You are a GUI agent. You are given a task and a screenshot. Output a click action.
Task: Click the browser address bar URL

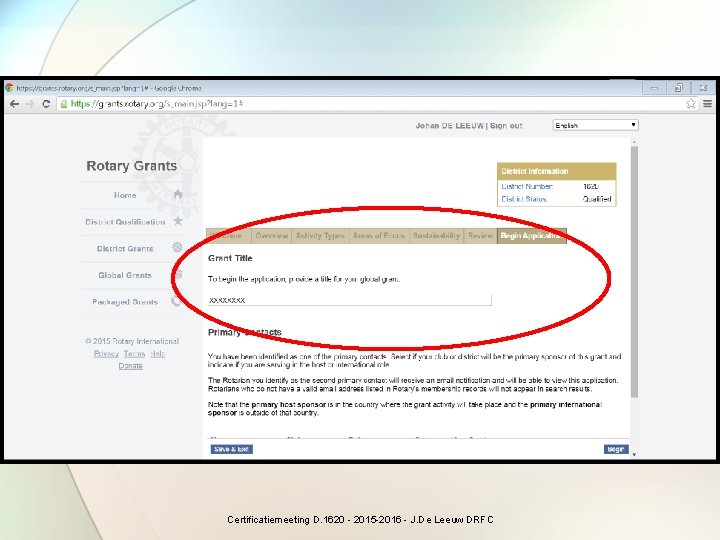[x=157, y=104]
